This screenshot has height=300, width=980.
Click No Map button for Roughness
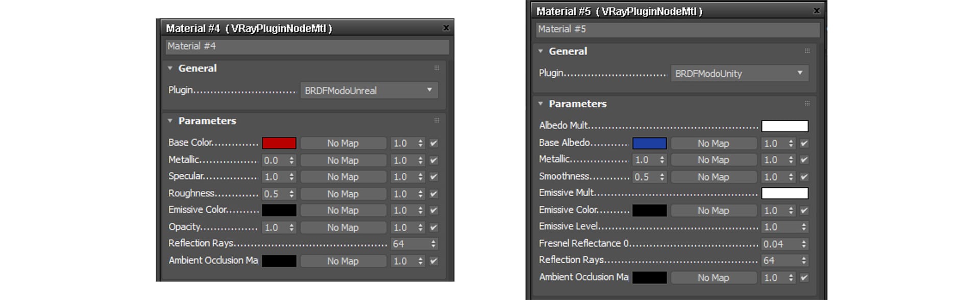tap(343, 194)
